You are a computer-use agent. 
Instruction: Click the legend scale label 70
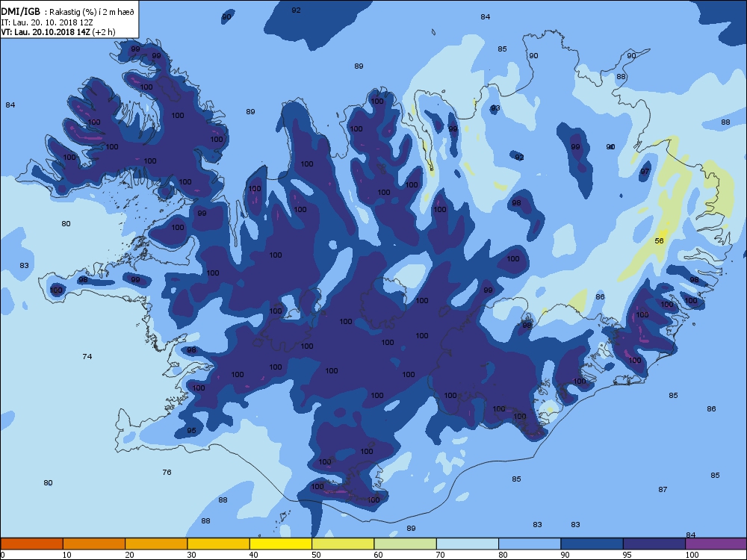tap(440, 555)
